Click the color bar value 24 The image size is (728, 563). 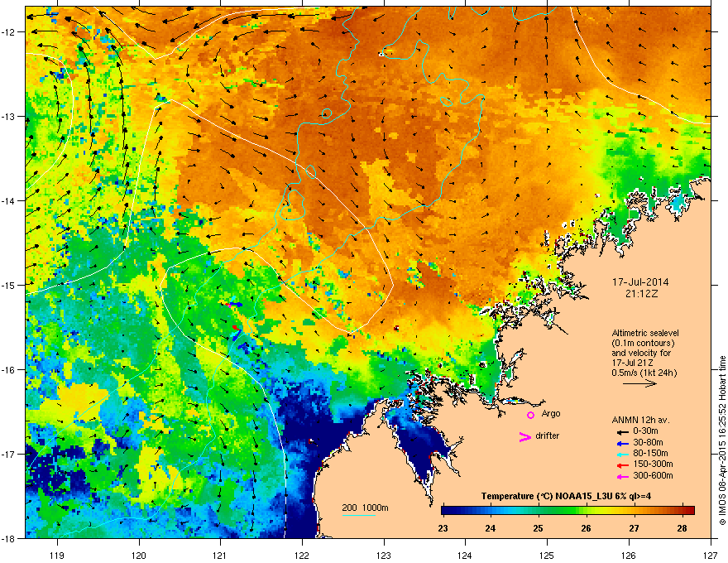[x=491, y=528]
